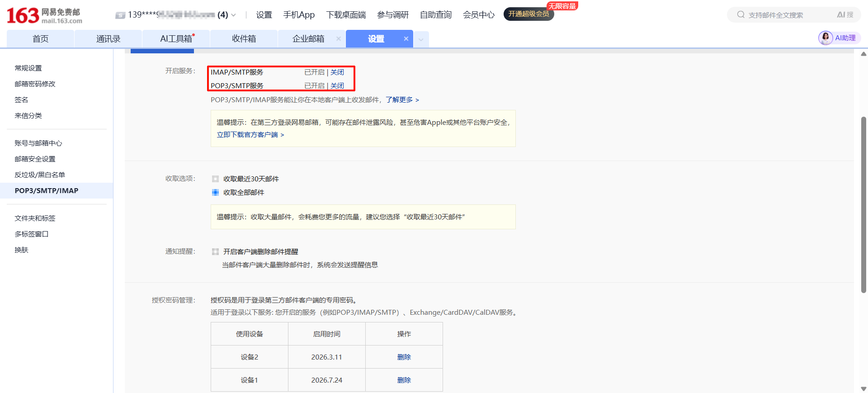Click the envelope icon beside account name

(120, 15)
